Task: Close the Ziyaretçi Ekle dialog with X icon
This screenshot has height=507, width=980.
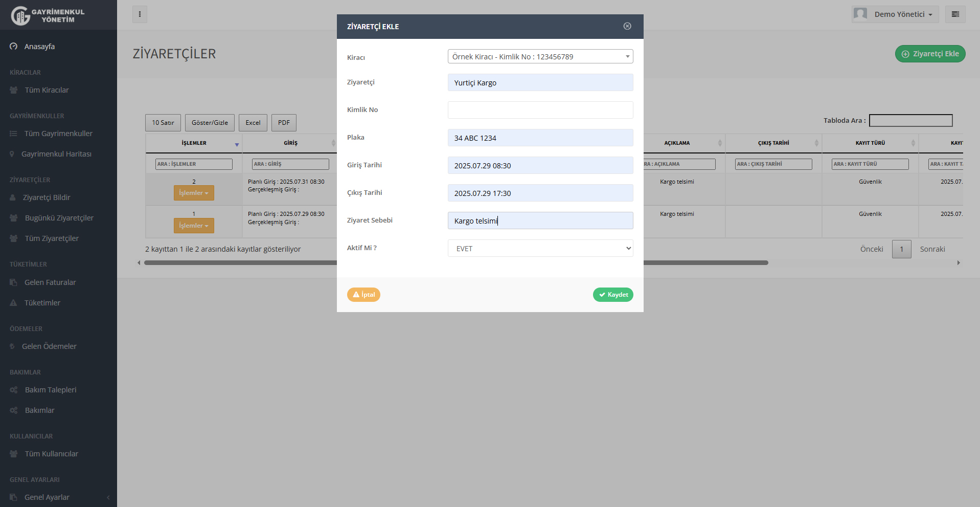Action: coord(627,26)
